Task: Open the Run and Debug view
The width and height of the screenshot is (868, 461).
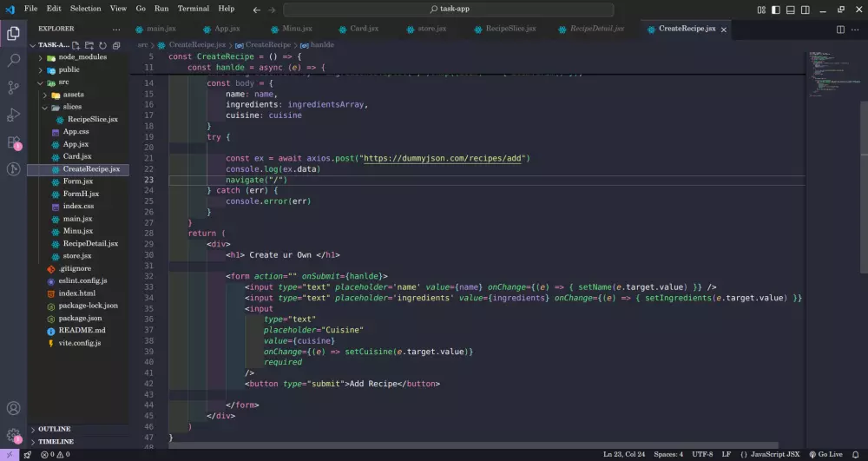Action: (14, 115)
